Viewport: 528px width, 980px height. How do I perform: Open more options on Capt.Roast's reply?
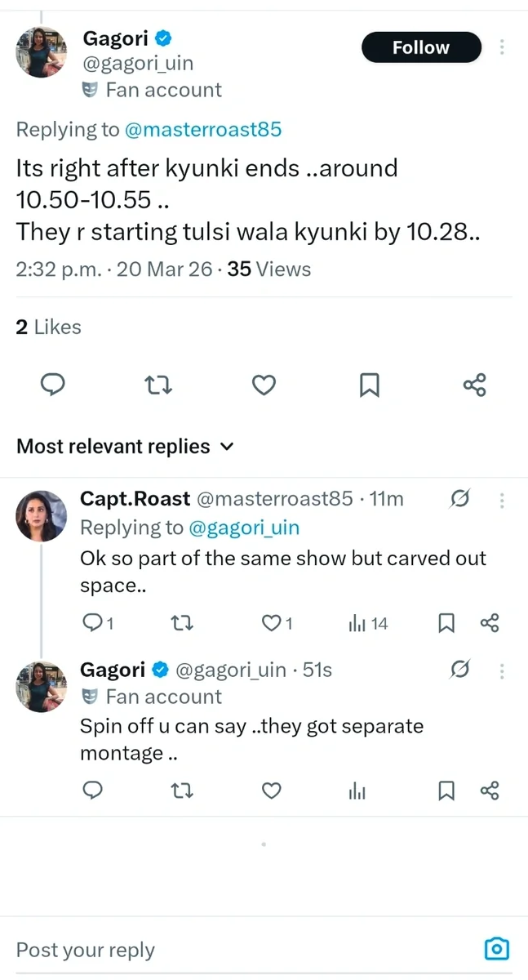tap(502, 500)
